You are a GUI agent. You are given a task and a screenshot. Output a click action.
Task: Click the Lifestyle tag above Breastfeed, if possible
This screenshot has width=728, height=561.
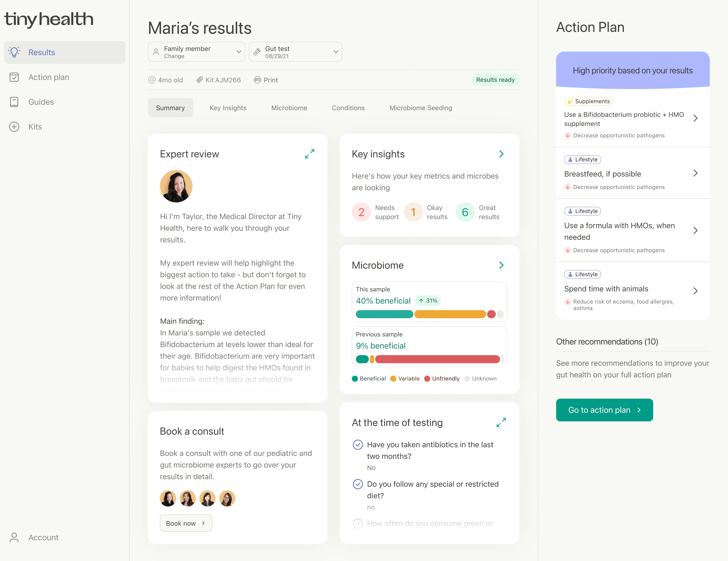583,159
